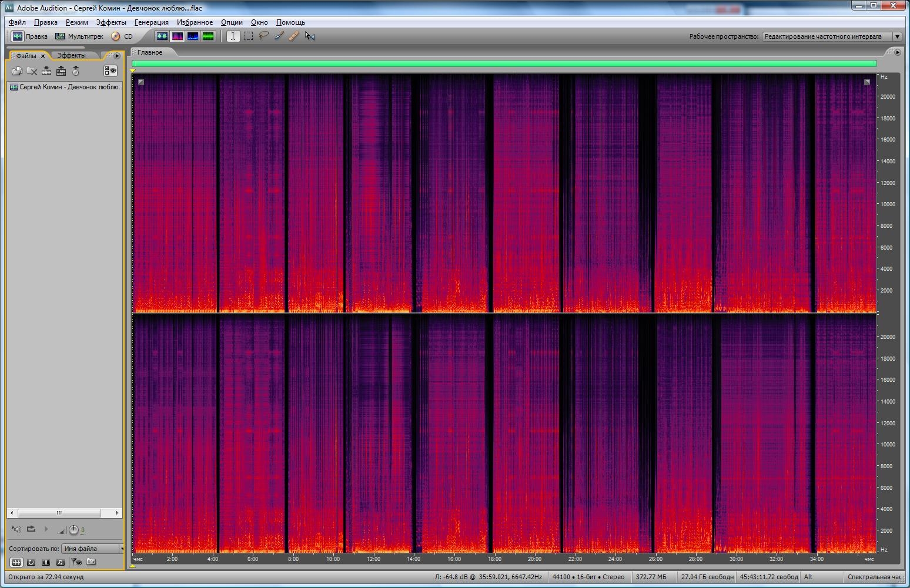Image resolution: width=910 pixels, height=588 pixels.
Task: Click insert into multitrack icon
Action: coord(61,71)
